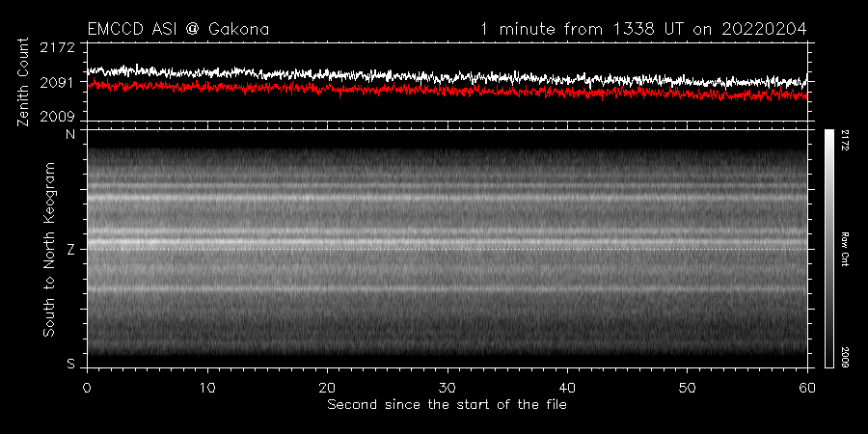868x434 pixels.
Task: Click the 2172 colorbar maximum label
Action: 845,141
